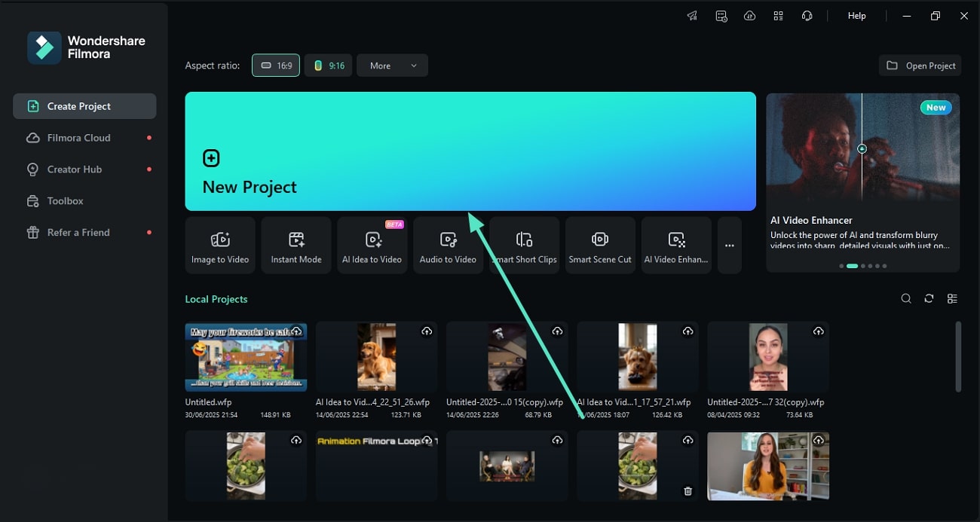Open the AI Video Enhancer promo banner
The height and width of the screenshot is (522, 980).
pyautogui.click(x=863, y=182)
